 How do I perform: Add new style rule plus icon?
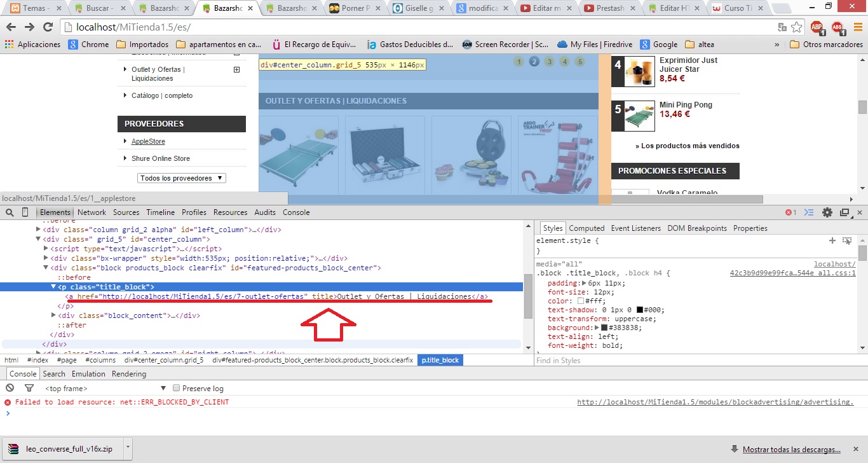coord(832,240)
